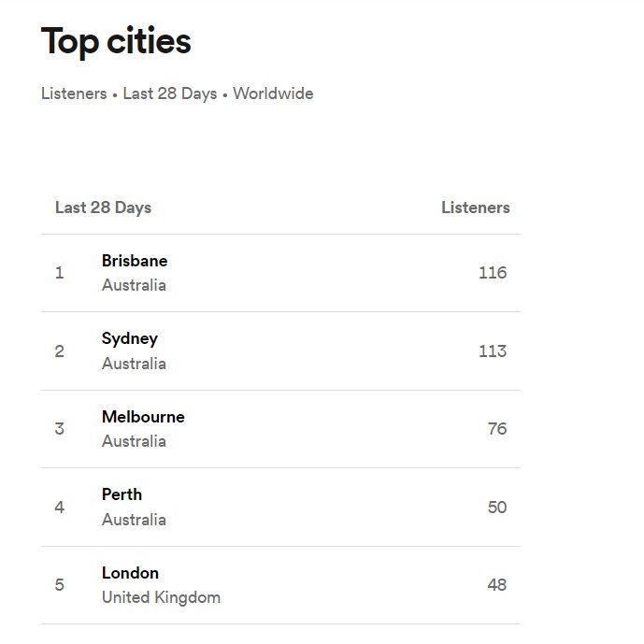This screenshot has height=644, width=644.
Task: Select the Melbourne city name
Action: click(x=143, y=417)
